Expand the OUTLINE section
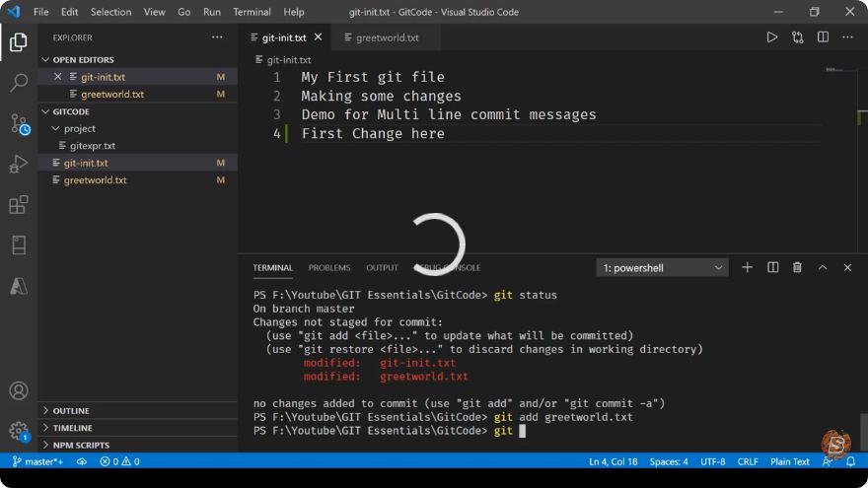The width and height of the screenshot is (868, 488). point(71,410)
